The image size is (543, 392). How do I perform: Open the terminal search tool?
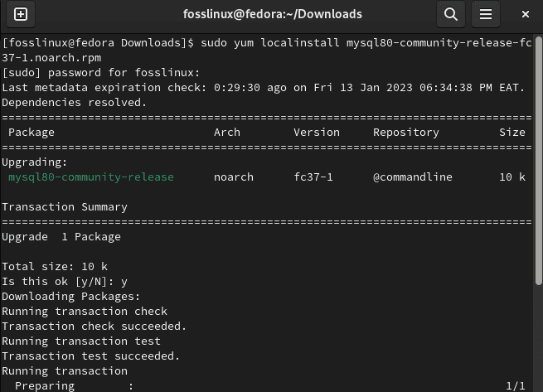point(450,14)
